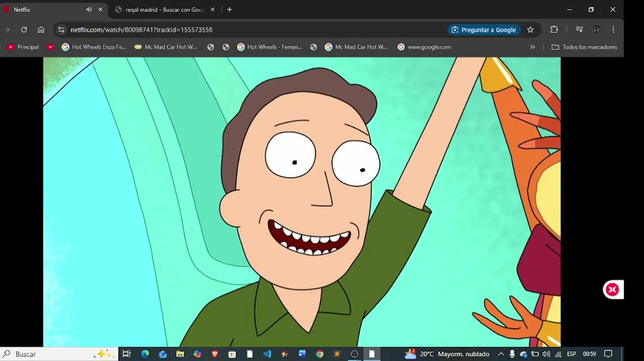This screenshot has width=644, height=361.
Task: Click the microphone tray icon
Action: [x=512, y=354]
